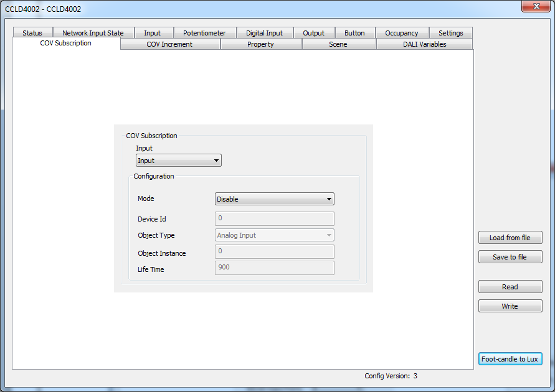Switch to the Output tab
The width and height of the screenshot is (555, 392).
point(313,33)
